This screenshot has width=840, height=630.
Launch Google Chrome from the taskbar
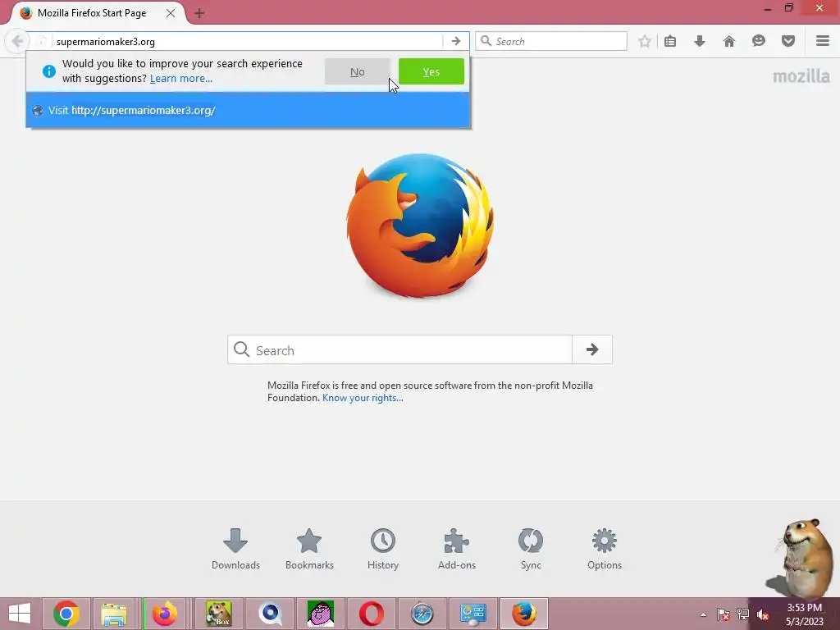66,614
